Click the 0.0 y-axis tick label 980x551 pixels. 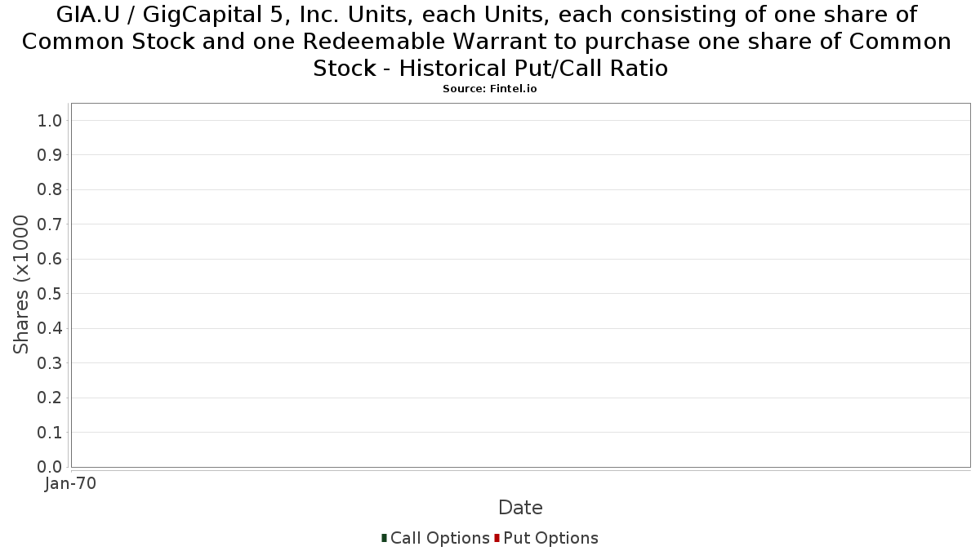click(x=50, y=466)
